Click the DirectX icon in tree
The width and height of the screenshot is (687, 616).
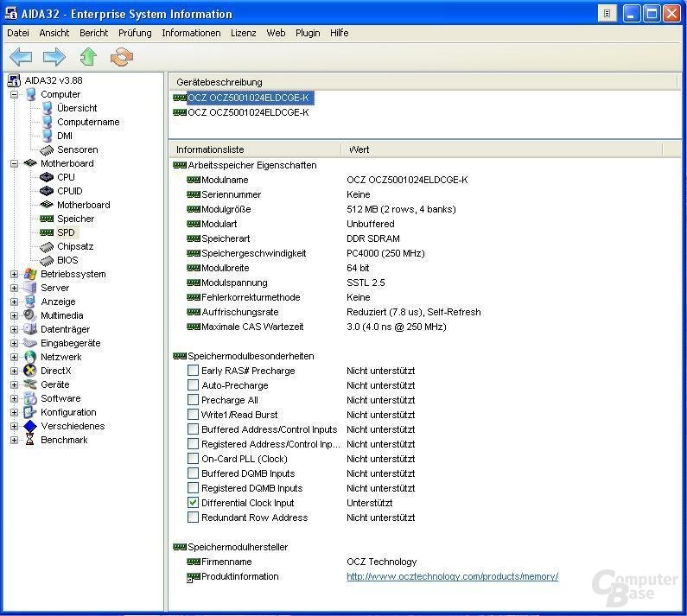[x=30, y=371]
